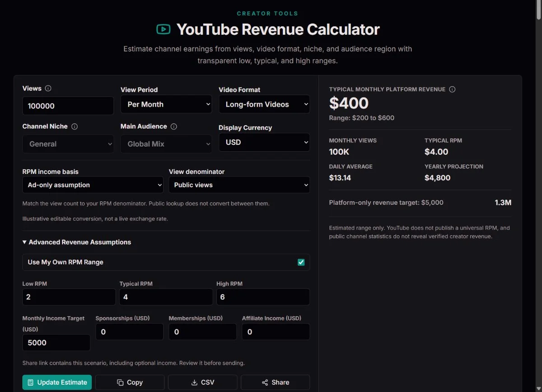Click the video player icon in the title

tap(163, 29)
